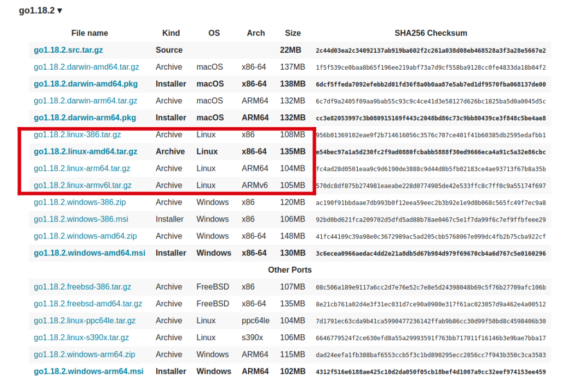The width and height of the screenshot is (588, 387).
Task: Click go1.18.2.windows-386.msi installer link
Action: (81, 219)
